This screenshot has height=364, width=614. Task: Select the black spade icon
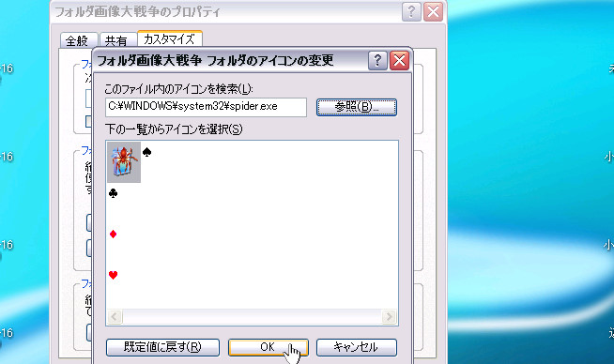point(146,152)
